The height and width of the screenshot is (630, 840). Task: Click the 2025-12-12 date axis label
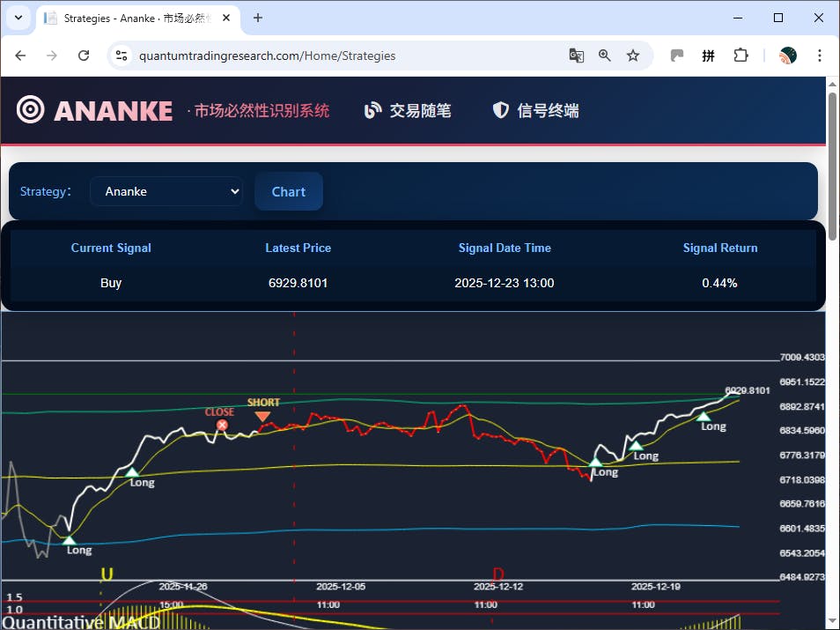pyautogui.click(x=498, y=587)
